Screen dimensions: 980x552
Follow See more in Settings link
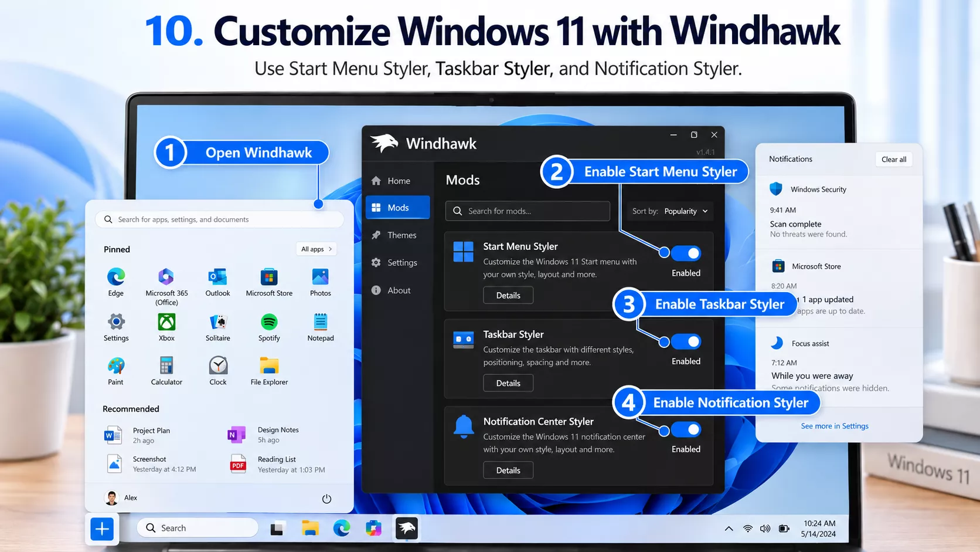click(835, 426)
